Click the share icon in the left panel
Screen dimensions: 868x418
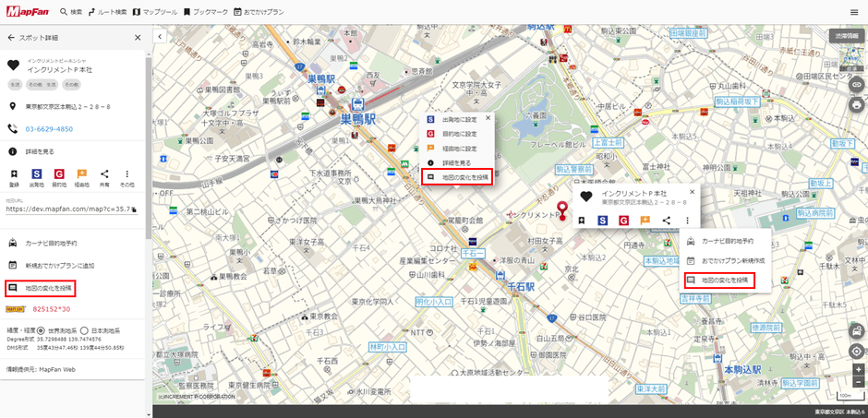tap(104, 173)
